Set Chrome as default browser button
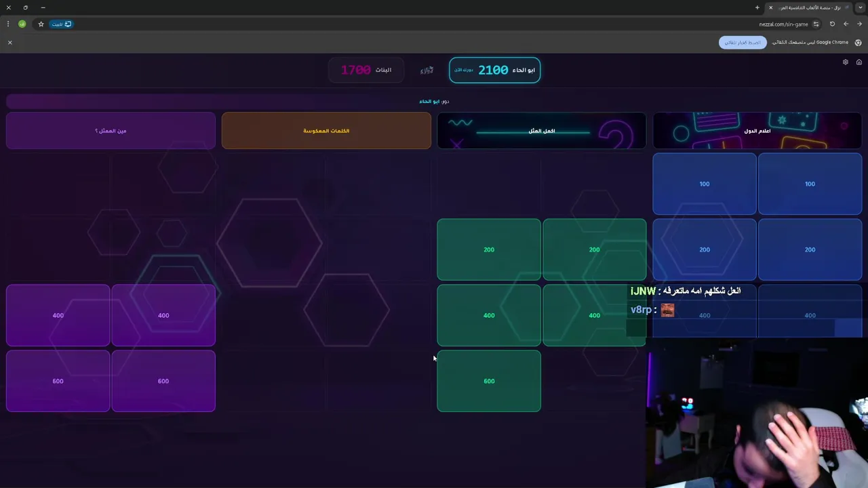This screenshot has height=488, width=868. (743, 42)
